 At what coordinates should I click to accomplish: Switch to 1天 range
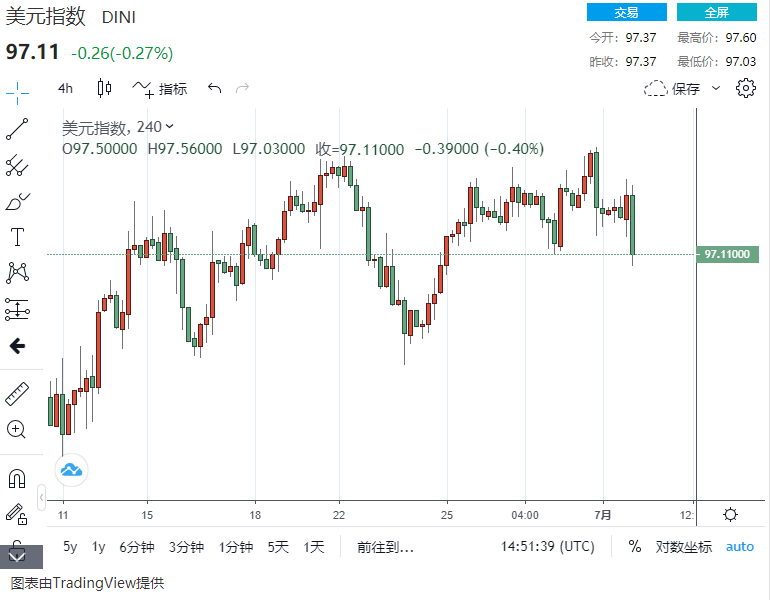pyautogui.click(x=314, y=547)
